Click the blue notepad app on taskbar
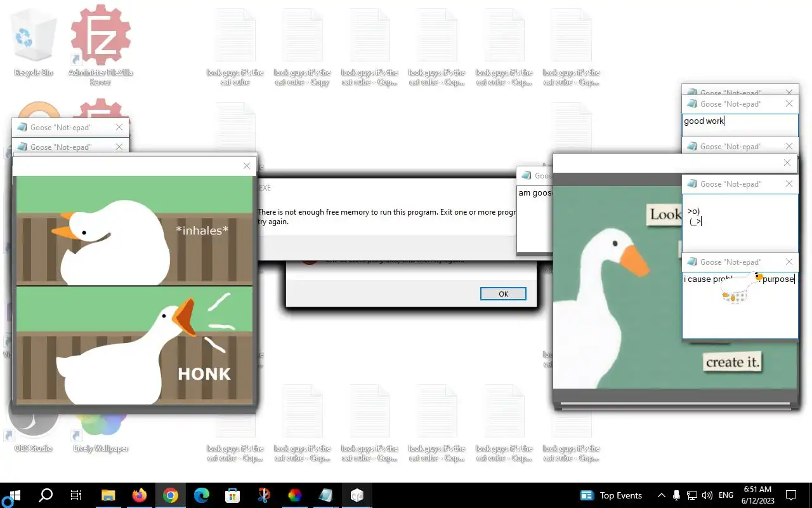The image size is (812, 508). pyautogui.click(x=326, y=495)
